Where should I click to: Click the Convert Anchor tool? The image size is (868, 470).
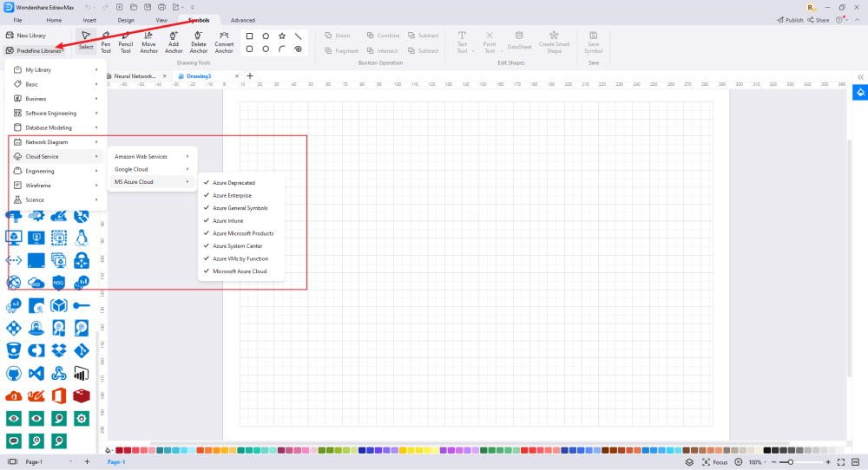coord(224,42)
